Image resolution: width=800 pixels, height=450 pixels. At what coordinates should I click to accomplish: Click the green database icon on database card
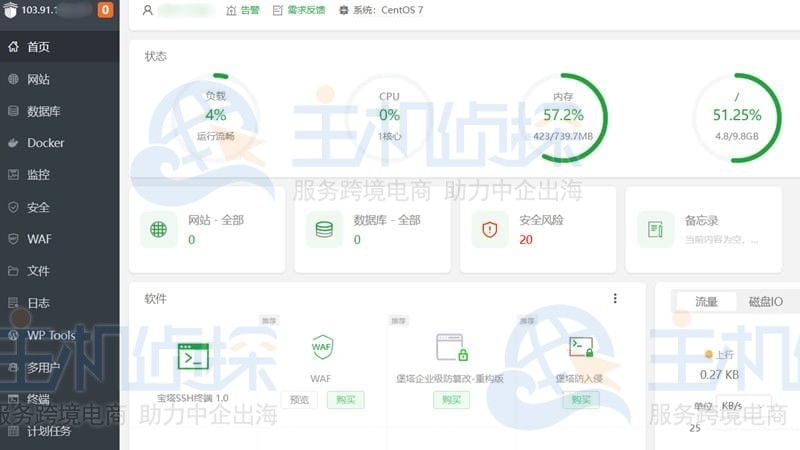pyautogui.click(x=324, y=230)
